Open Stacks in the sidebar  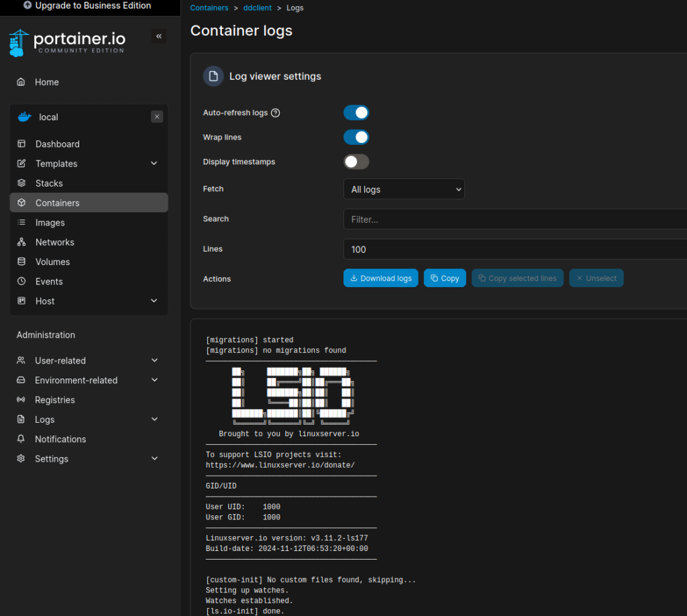coord(89,183)
